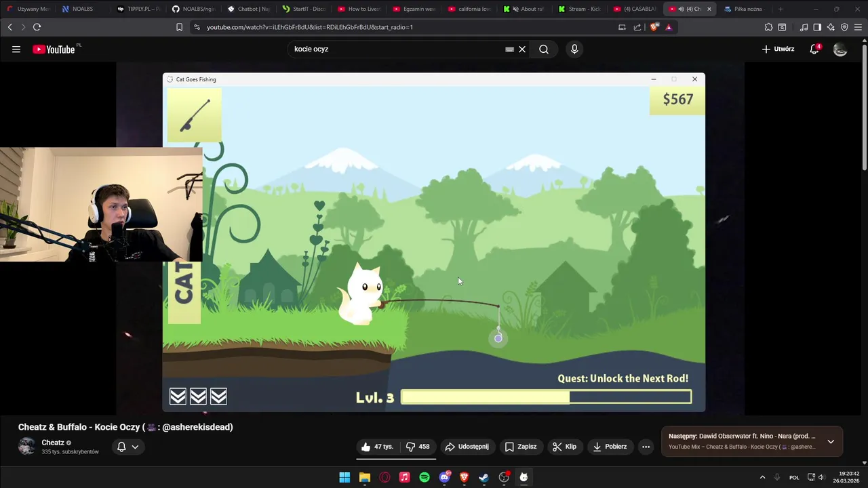Show hidden system tray icons

point(762,477)
